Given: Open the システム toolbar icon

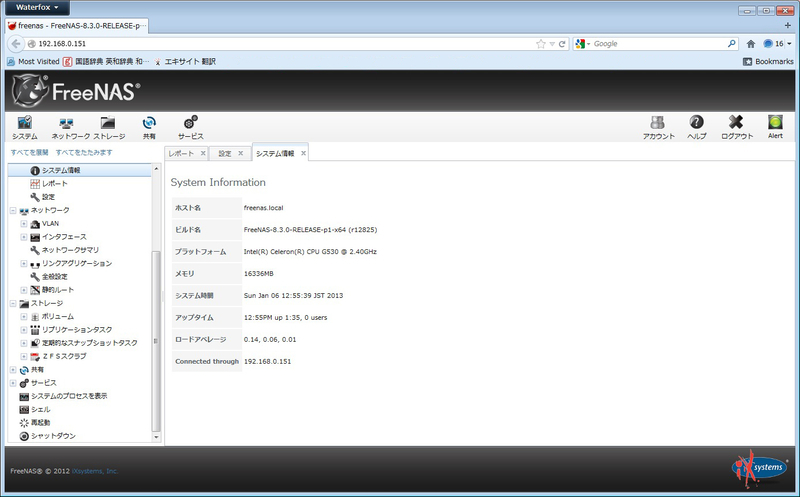Looking at the screenshot, I should pos(24,127).
